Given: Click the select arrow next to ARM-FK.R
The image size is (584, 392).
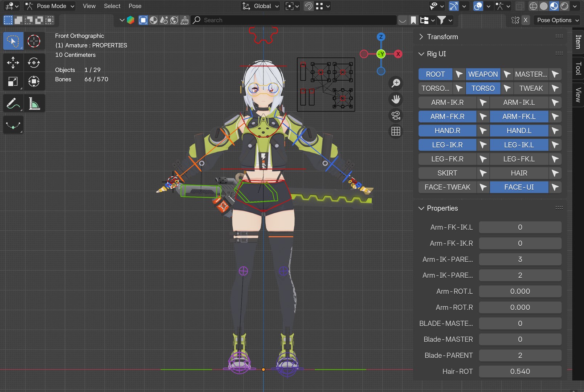Looking at the screenshot, I should 483,117.
